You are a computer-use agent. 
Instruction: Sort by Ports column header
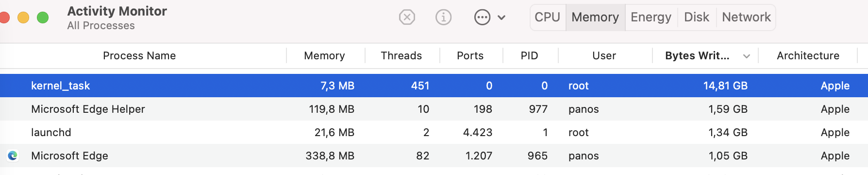[x=470, y=56]
